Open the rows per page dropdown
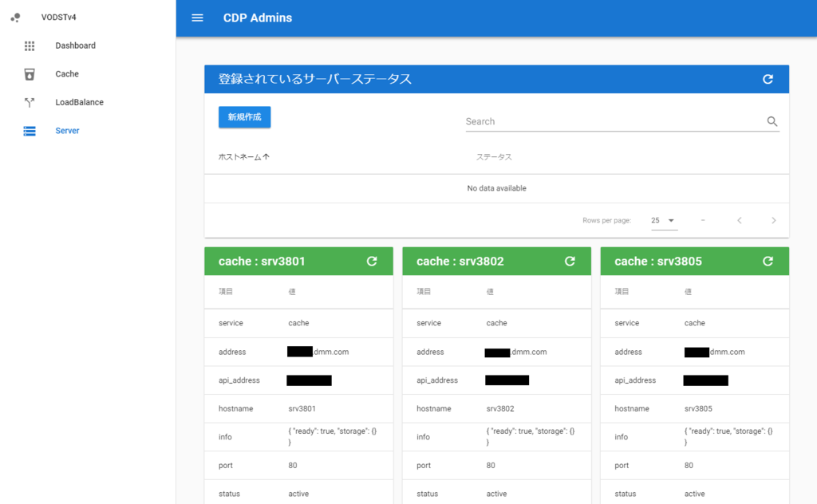 (x=664, y=220)
